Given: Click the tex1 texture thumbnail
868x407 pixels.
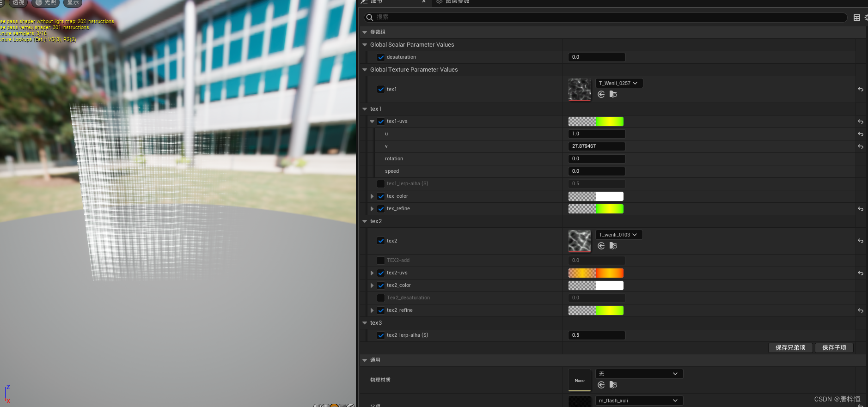Looking at the screenshot, I should (x=580, y=89).
